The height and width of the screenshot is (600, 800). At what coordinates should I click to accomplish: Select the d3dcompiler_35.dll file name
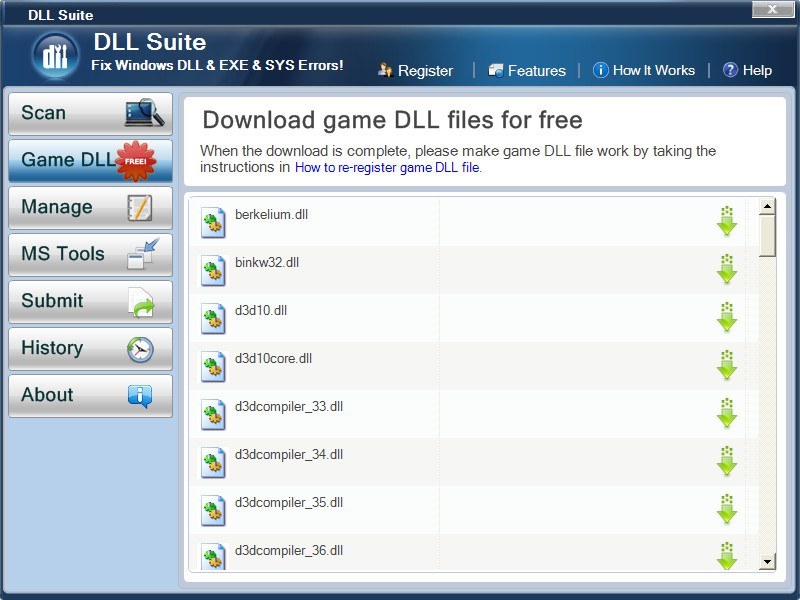[289, 503]
